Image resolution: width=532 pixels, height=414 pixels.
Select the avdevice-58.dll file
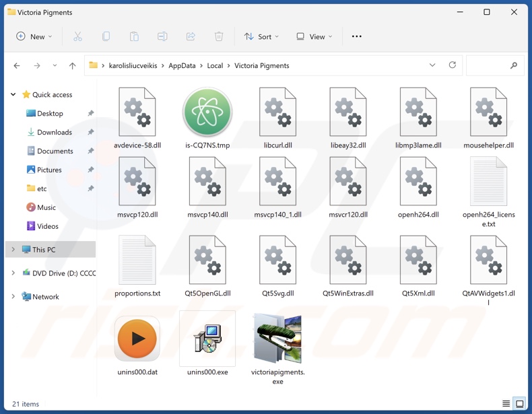(137, 118)
